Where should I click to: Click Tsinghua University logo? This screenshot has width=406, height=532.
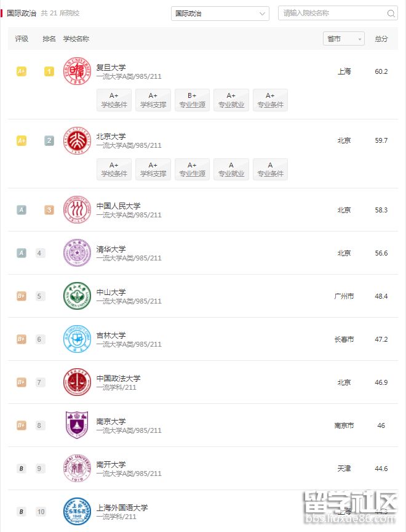(x=77, y=253)
